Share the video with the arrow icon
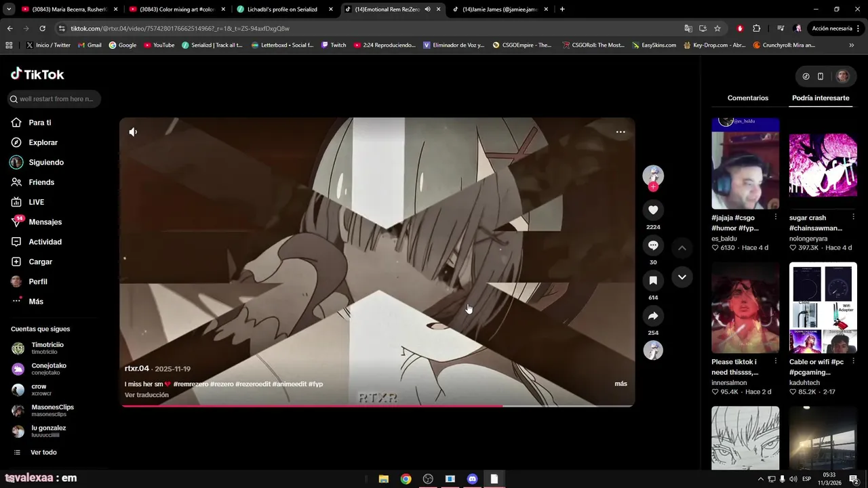 point(653,316)
